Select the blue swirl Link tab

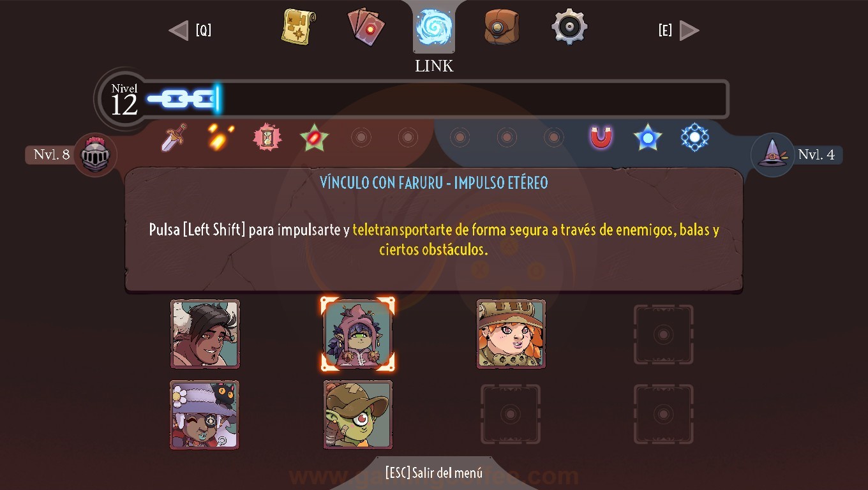tap(434, 27)
